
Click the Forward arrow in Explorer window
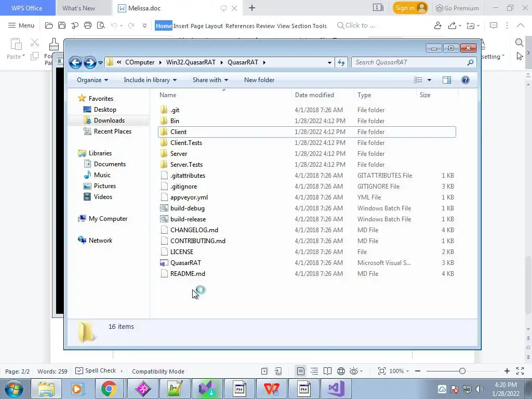click(90, 62)
